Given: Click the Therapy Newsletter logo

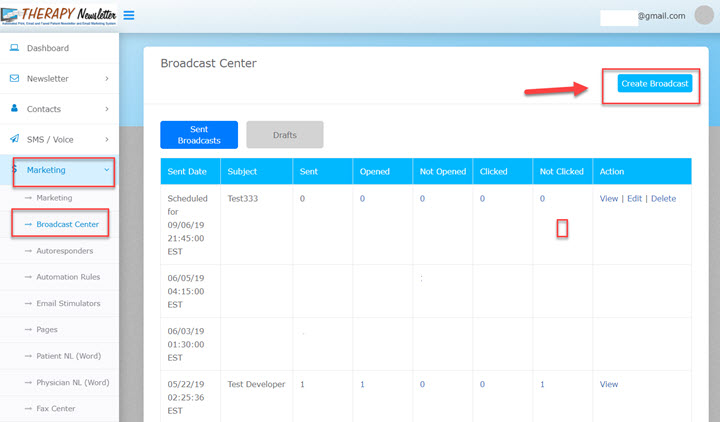Looking at the screenshot, I should [x=59, y=16].
